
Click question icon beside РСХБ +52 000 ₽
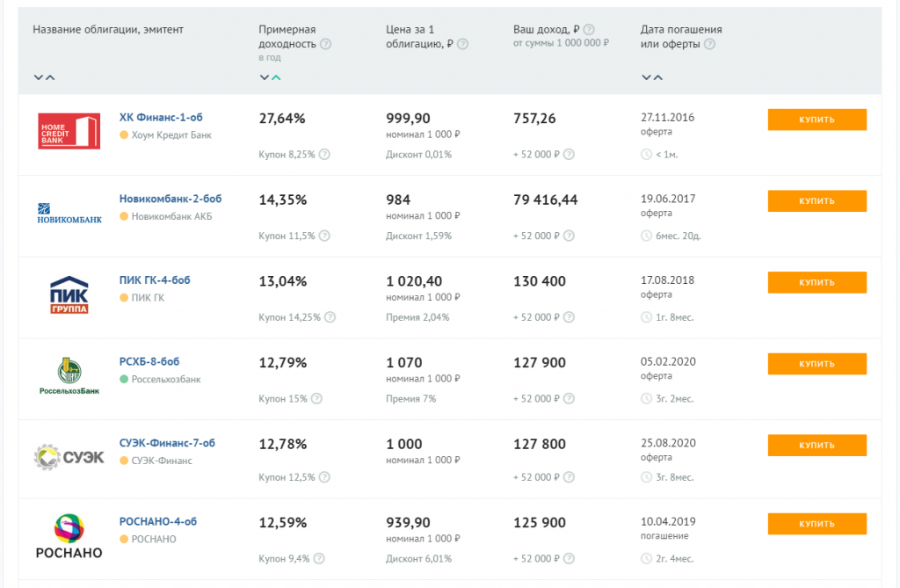[x=569, y=399]
